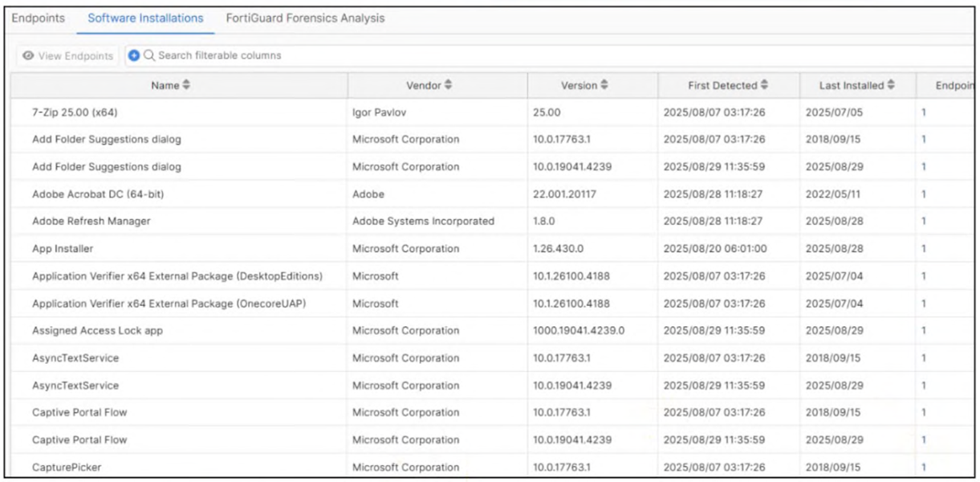Sort by Name column arrows
The image size is (980, 482).
[x=186, y=85]
